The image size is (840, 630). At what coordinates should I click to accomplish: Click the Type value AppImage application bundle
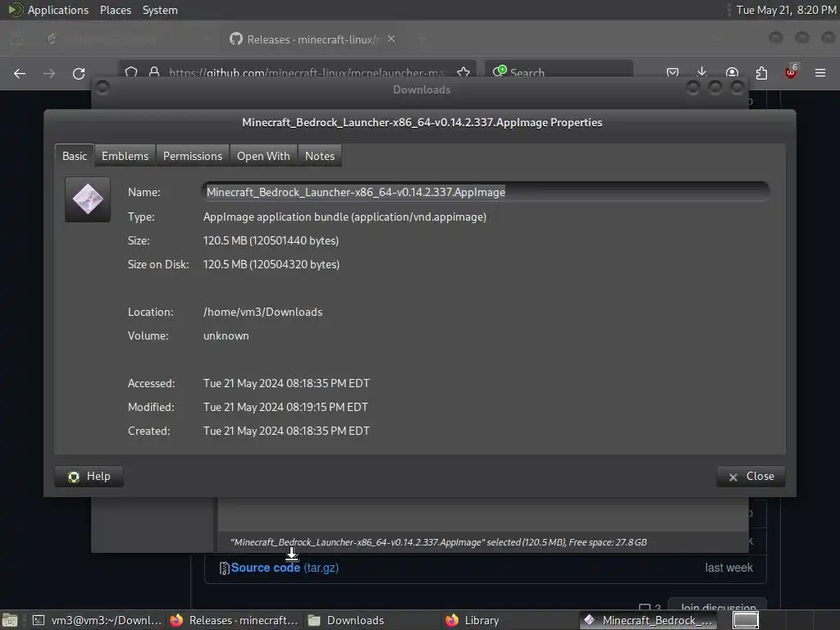point(345,217)
